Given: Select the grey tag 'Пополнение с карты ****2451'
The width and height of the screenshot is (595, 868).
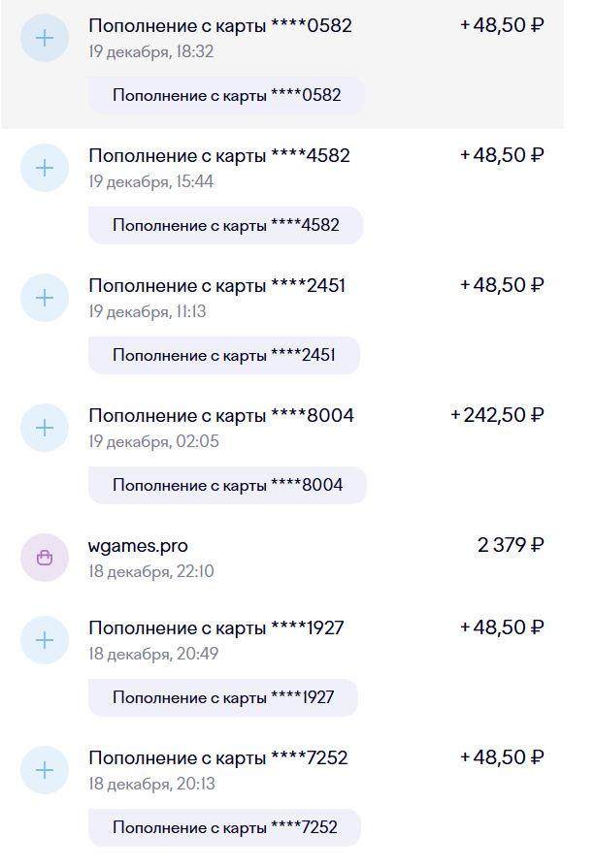Looking at the screenshot, I should coord(223,355).
